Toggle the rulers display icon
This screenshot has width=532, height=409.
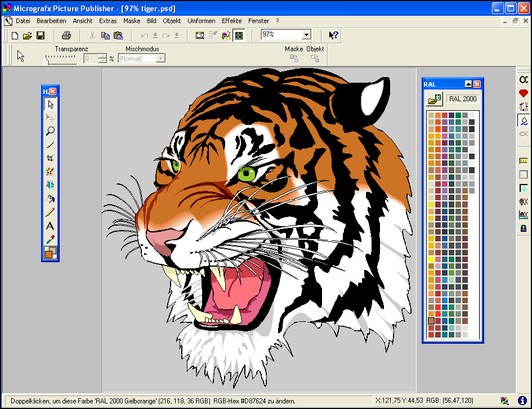tap(524, 161)
